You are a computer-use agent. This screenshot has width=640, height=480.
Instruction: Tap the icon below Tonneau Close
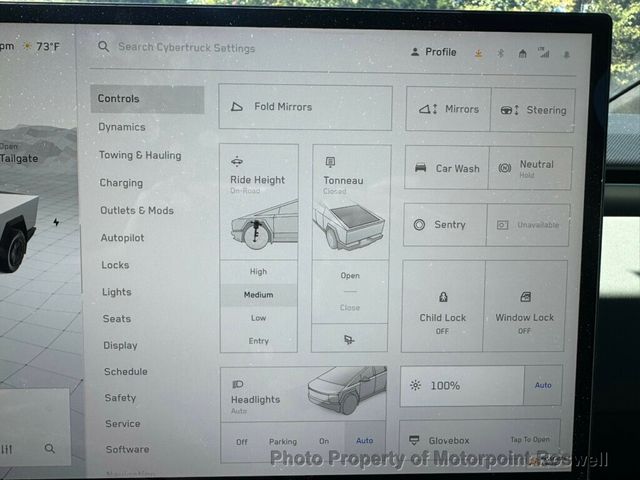[349, 339]
